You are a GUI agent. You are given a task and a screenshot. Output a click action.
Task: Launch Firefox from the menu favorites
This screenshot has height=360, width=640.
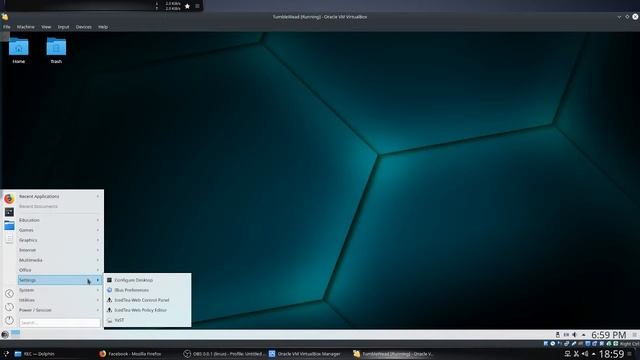pos(9,199)
